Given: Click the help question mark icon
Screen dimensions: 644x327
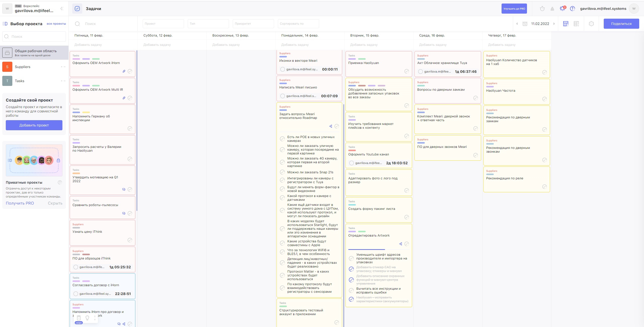Looking at the screenshot, I should pyautogui.click(x=573, y=9).
